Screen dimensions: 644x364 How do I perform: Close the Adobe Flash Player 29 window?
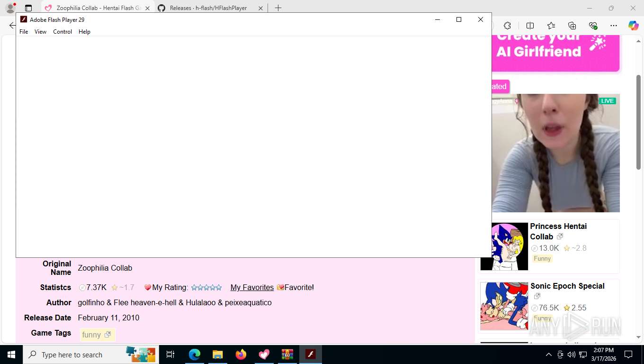click(x=480, y=19)
